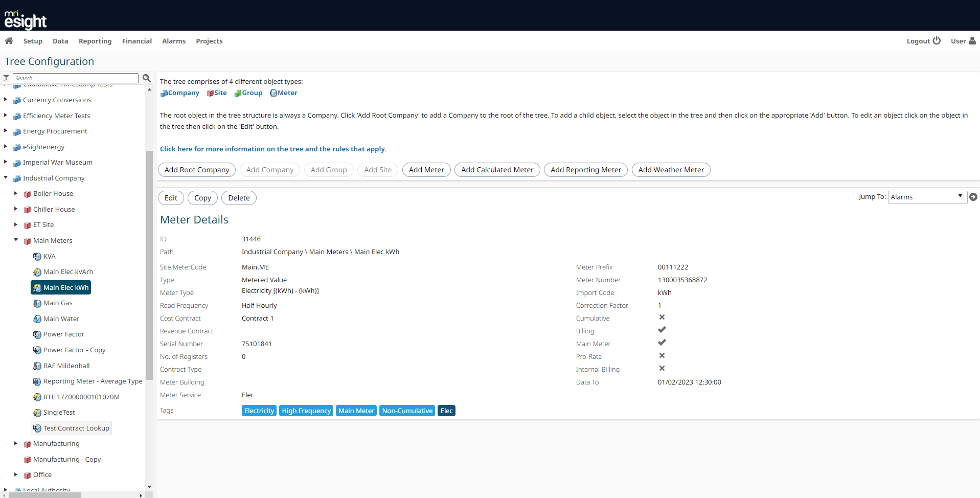980x498 pixels.
Task: Click the Energy Procurement company icon
Action: (17, 131)
